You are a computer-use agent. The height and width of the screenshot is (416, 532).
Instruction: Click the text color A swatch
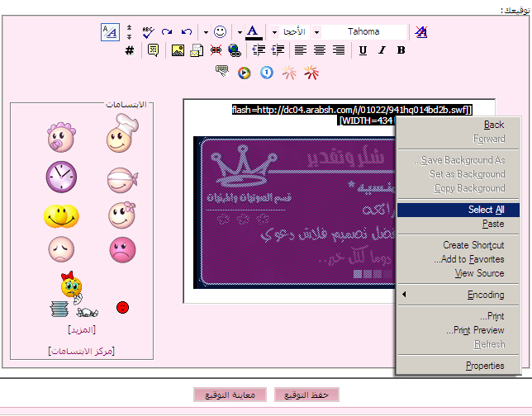[253, 32]
